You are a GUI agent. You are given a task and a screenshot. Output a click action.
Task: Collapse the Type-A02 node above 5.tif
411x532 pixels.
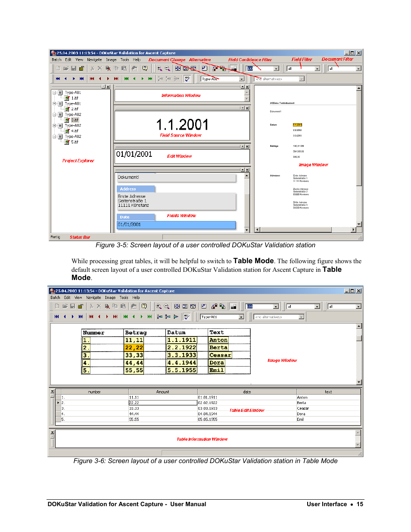[x=54, y=137]
